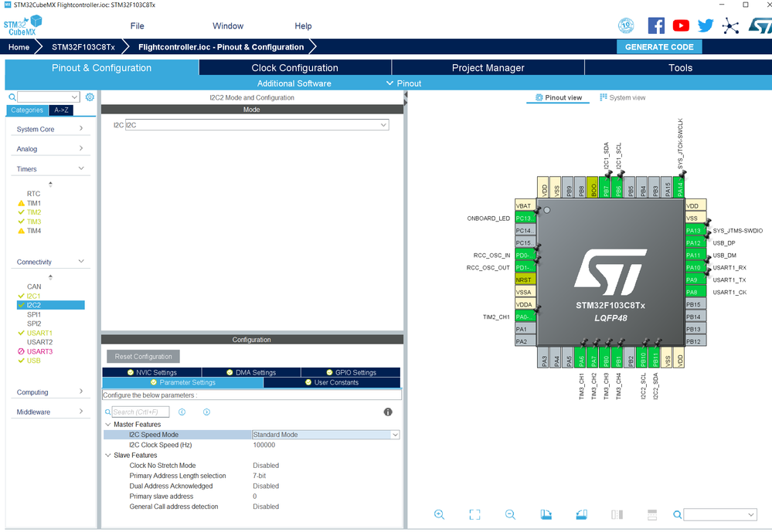
Task: Switch to System view
Action: pos(622,97)
